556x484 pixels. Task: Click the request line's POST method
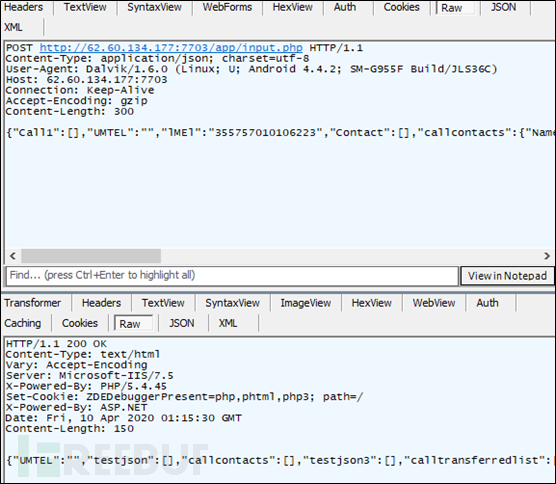20,48
